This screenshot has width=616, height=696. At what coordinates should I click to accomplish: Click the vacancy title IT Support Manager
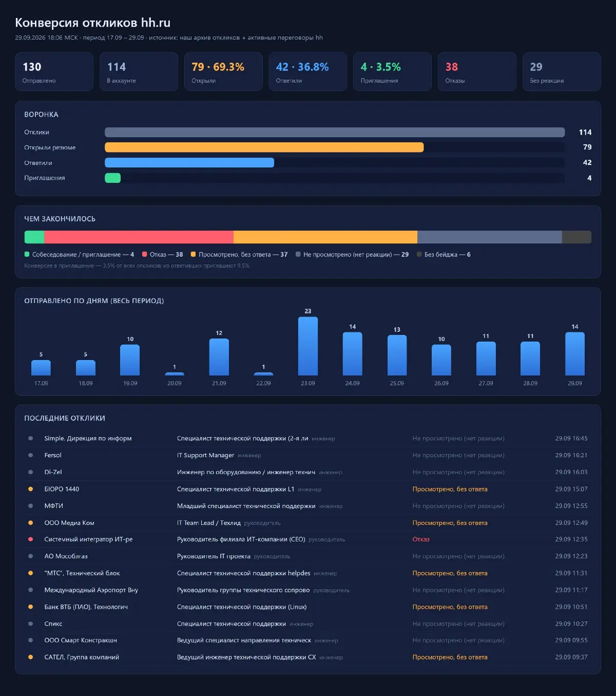pos(205,455)
